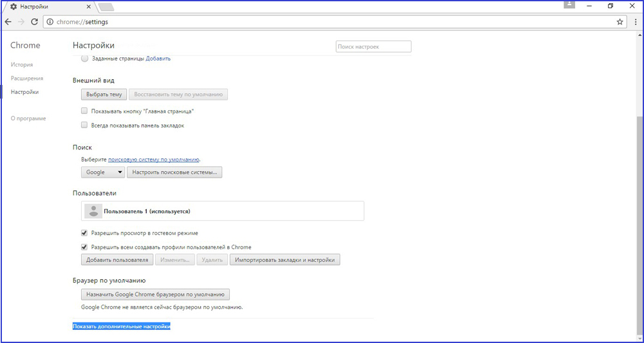Image resolution: width=644 pixels, height=343 pixels.
Task: Uncheck Разрешить просмотр в гостевом режиме
Action: click(84, 233)
